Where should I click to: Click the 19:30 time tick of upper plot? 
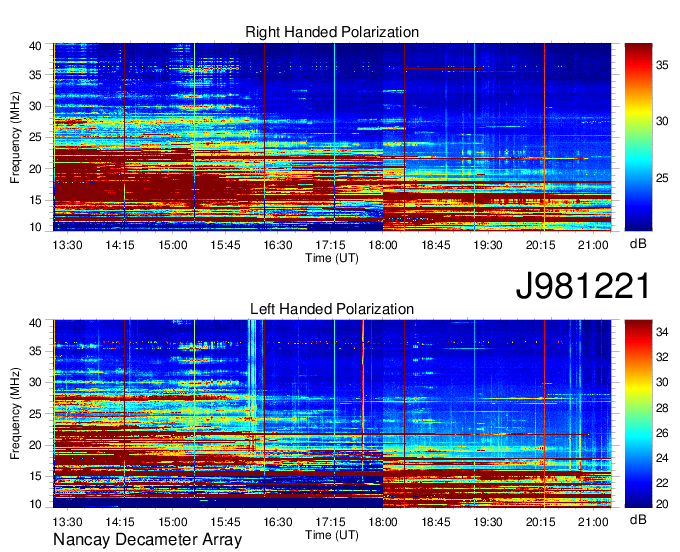coord(488,245)
